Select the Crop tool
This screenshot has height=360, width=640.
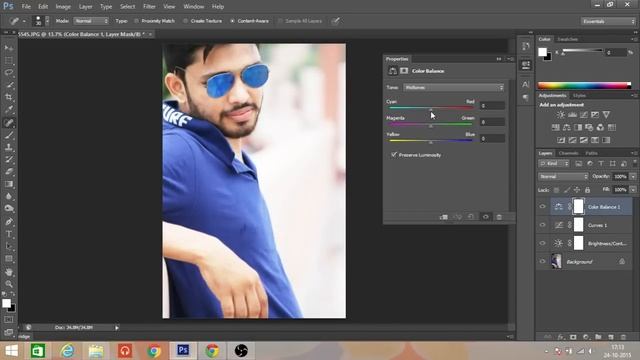pos(9,97)
